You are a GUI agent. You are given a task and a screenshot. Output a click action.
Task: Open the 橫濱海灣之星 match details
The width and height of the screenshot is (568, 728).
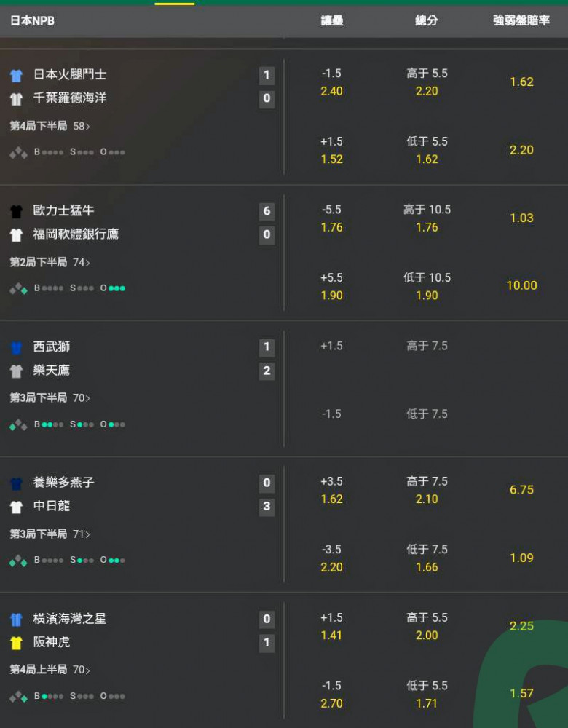click(x=70, y=619)
